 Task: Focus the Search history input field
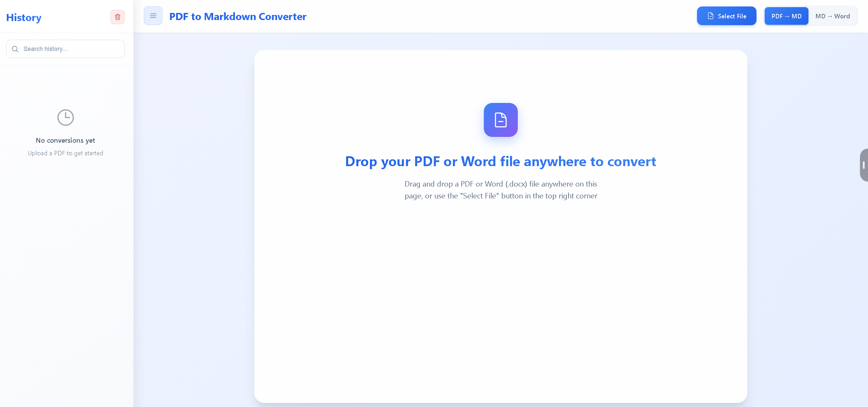coord(71,49)
